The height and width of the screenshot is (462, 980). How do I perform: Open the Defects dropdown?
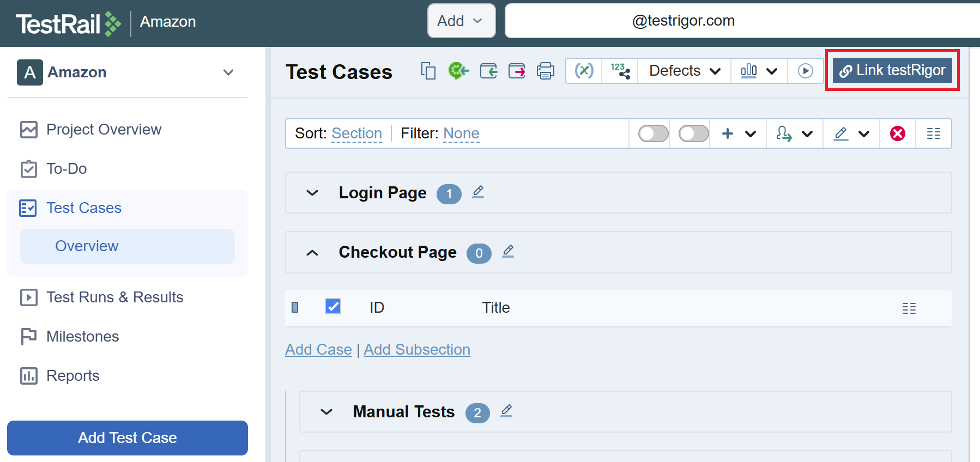[x=685, y=71]
